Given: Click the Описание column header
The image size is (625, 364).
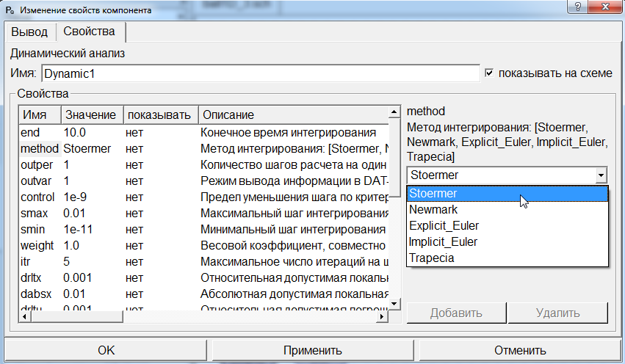Looking at the screenshot, I should 228,115.
